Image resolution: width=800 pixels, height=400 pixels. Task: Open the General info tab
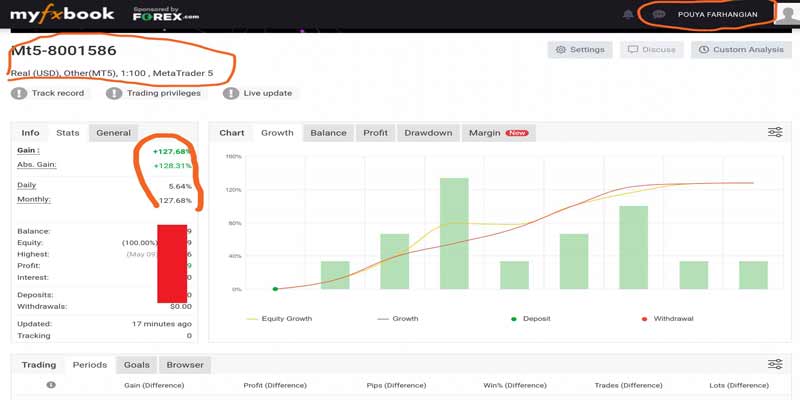[x=113, y=133]
